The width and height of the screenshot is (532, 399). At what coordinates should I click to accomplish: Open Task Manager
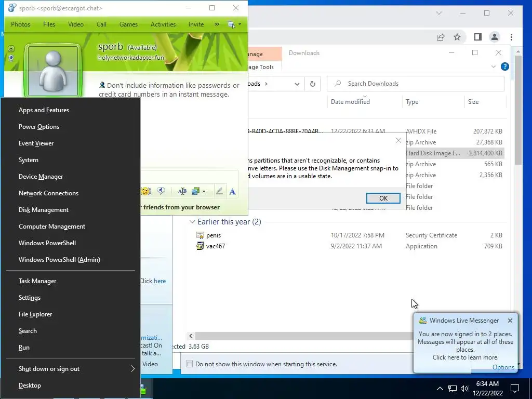pyautogui.click(x=37, y=281)
